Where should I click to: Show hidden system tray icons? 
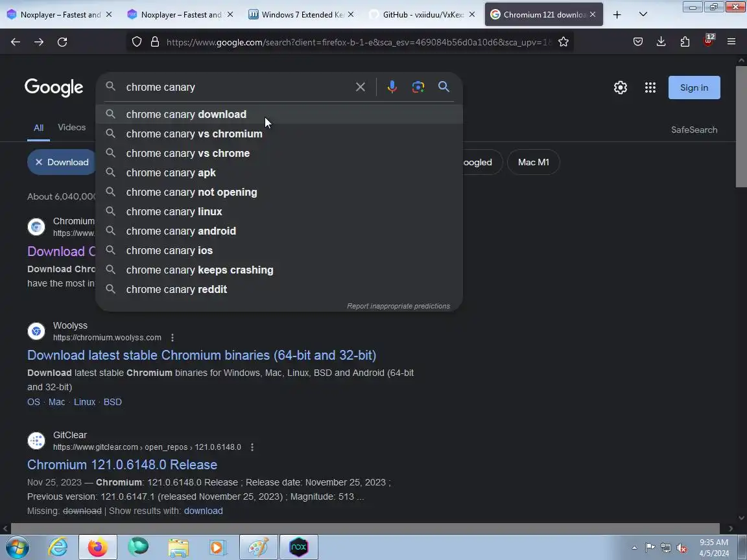(635, 548)
